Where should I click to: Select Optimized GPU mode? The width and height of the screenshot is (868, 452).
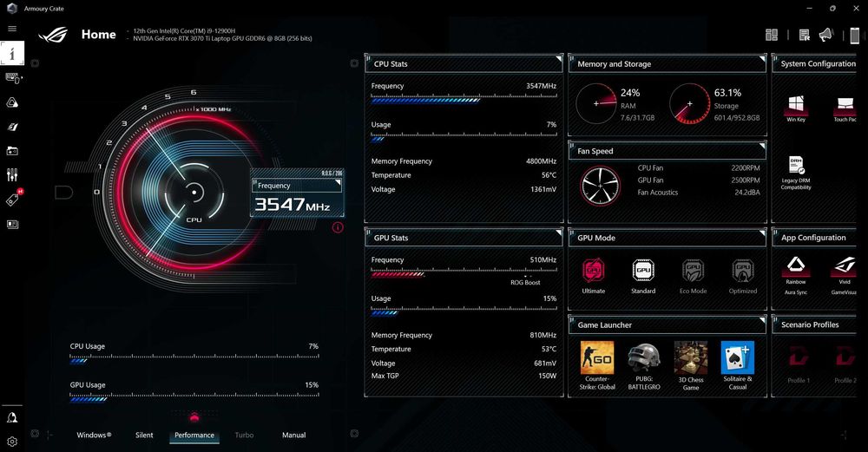click(x=743, y=276)
